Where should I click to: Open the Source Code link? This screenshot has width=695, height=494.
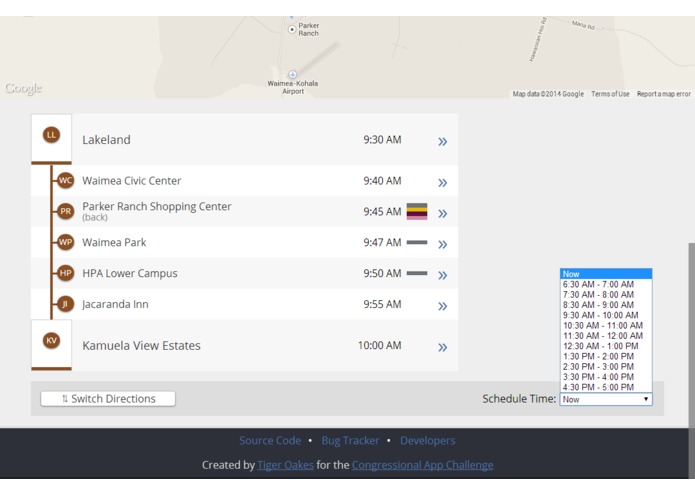(270, 440)
